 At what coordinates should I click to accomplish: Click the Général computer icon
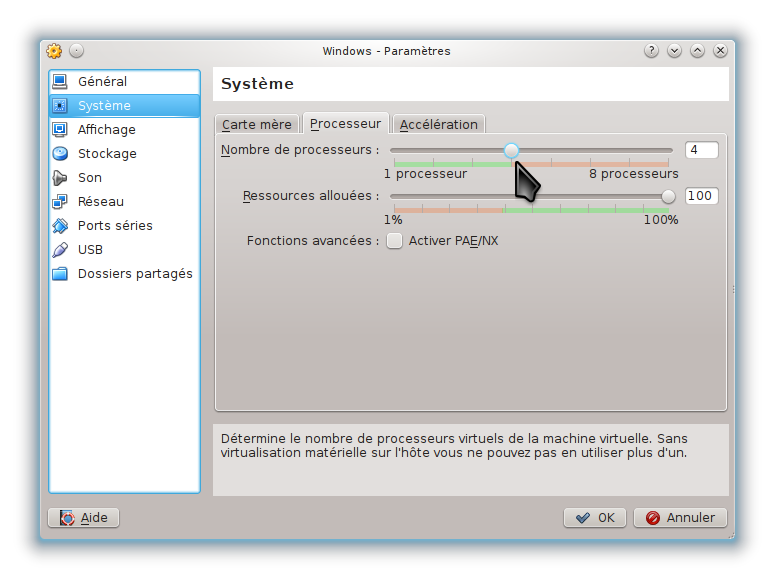60,81
